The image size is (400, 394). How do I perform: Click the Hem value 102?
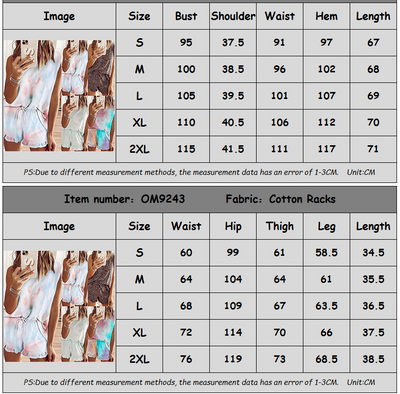[x=326, y=69]
